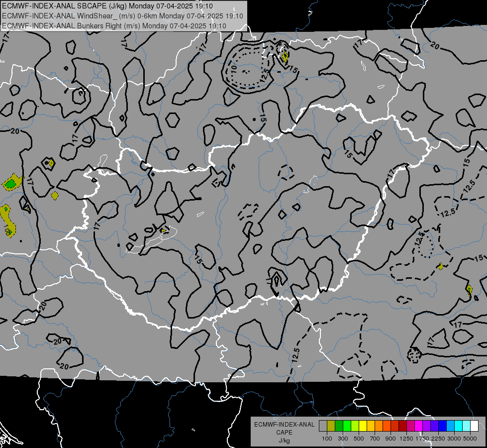Click the dark green CAPE patch on map
Viewport: 487px width, 448px height.
click(11, 184)
